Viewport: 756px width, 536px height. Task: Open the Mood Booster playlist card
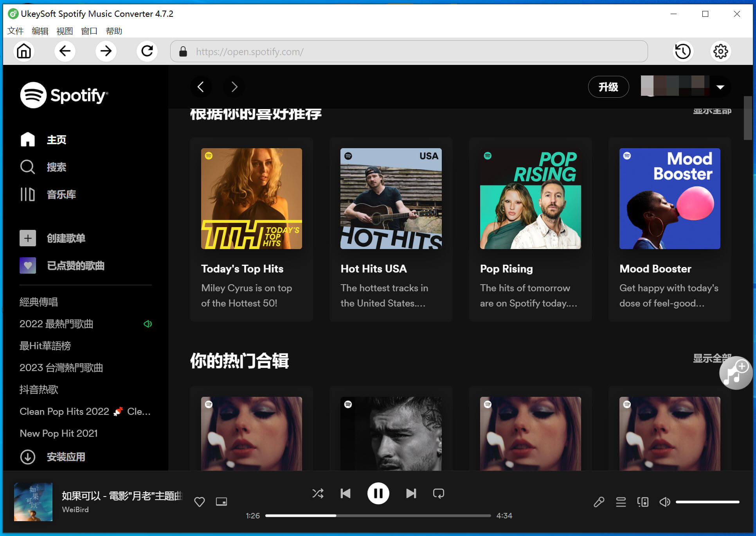coord(670,229)
